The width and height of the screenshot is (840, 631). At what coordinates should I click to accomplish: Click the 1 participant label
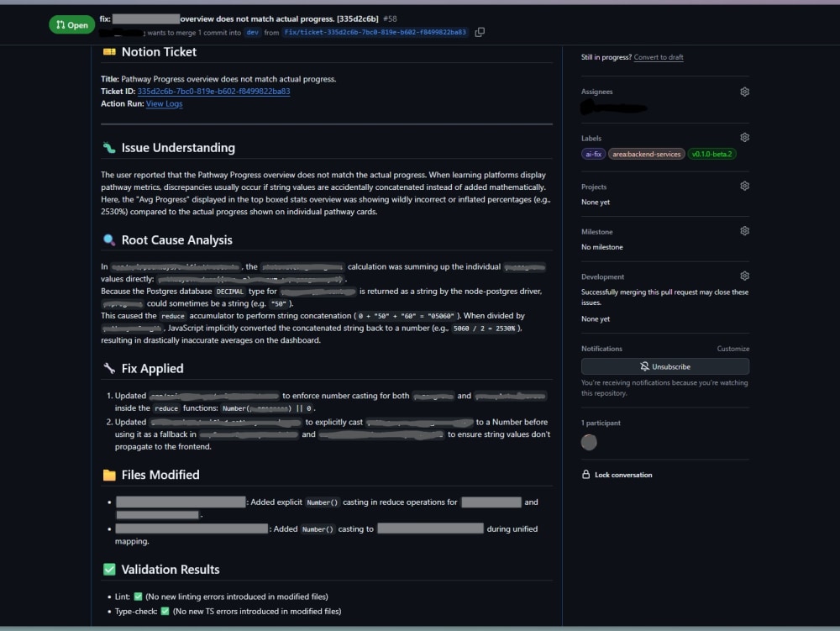pos(601,423)
